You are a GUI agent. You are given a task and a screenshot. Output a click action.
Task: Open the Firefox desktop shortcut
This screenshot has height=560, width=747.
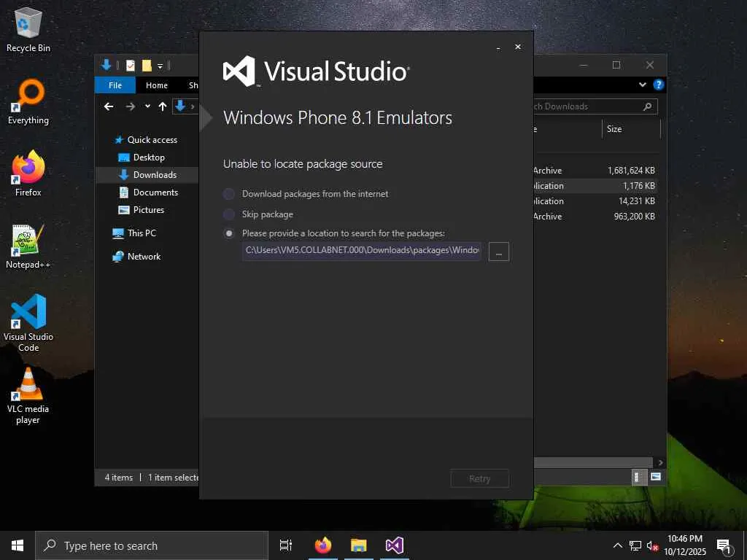(28, 174)
